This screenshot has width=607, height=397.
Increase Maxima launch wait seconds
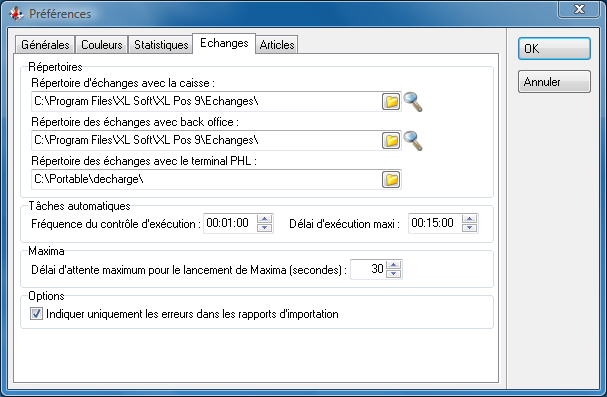[x=394, y=265]
